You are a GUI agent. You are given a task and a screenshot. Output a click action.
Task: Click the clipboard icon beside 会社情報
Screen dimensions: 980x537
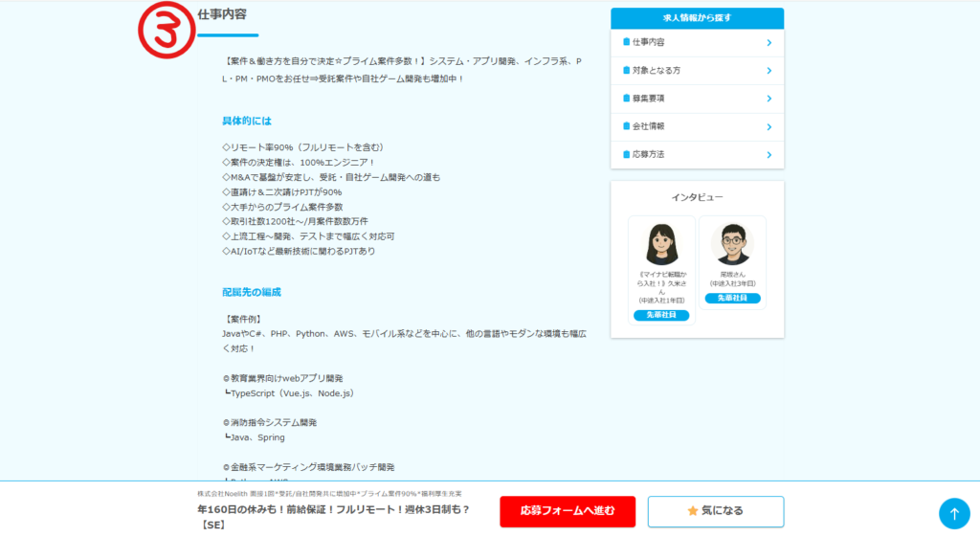coord(626,125)
